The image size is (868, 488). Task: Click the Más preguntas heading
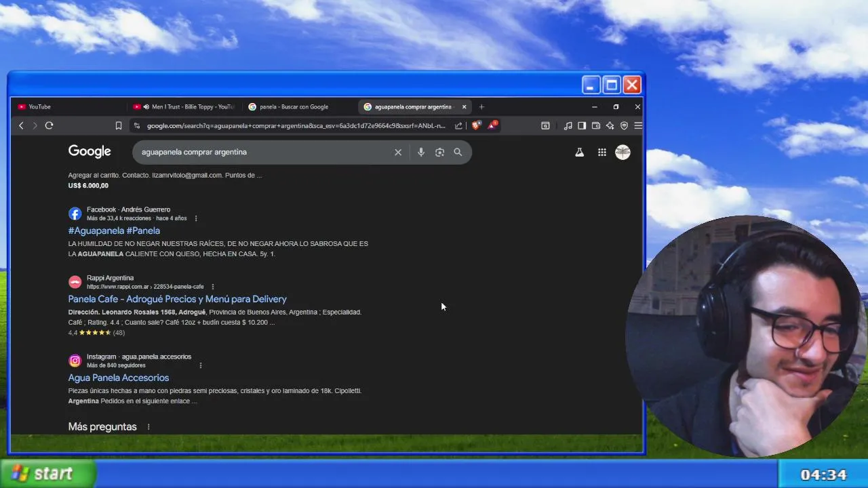point(102,427)
